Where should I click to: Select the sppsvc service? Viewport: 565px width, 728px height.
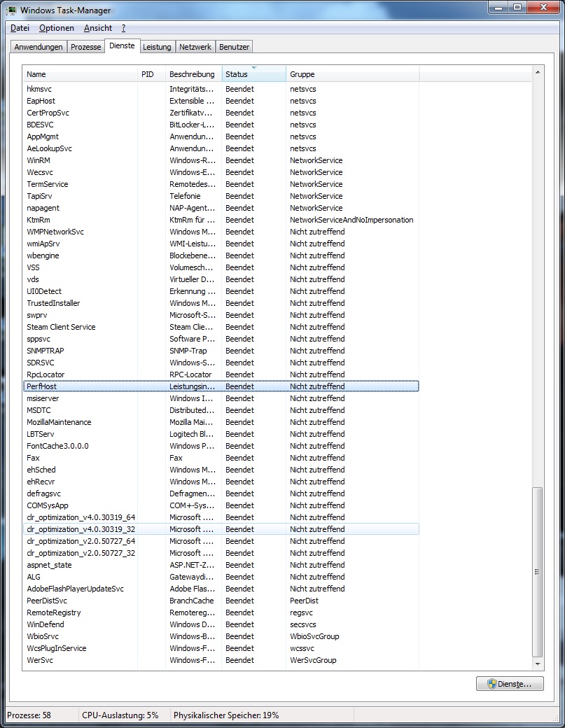point(221,339)
